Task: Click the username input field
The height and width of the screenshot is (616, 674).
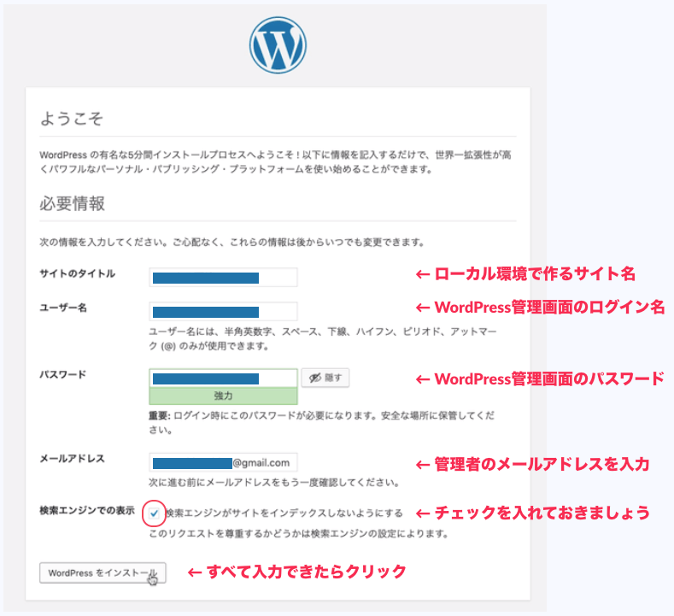Action: [x=223, y=311]
